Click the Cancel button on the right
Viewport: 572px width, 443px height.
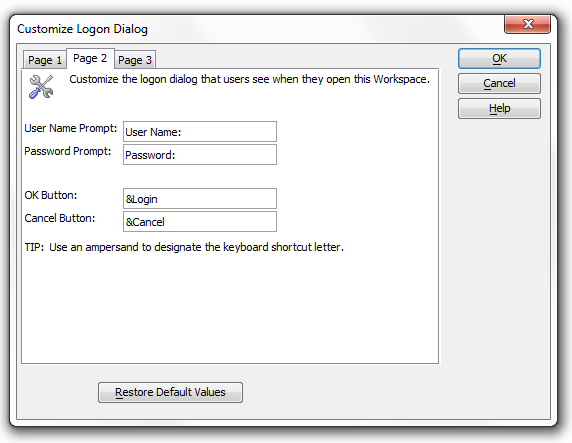point(499,84)
